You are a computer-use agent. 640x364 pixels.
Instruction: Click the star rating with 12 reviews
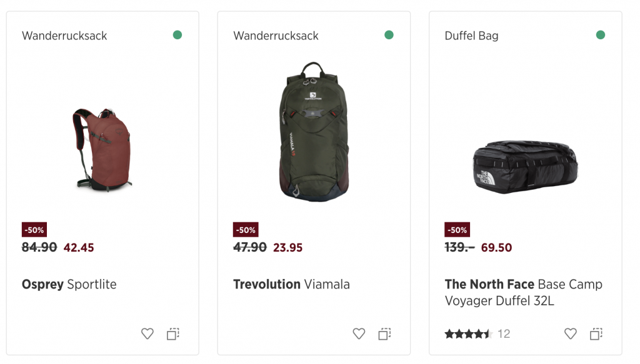[x=468, y=334]
